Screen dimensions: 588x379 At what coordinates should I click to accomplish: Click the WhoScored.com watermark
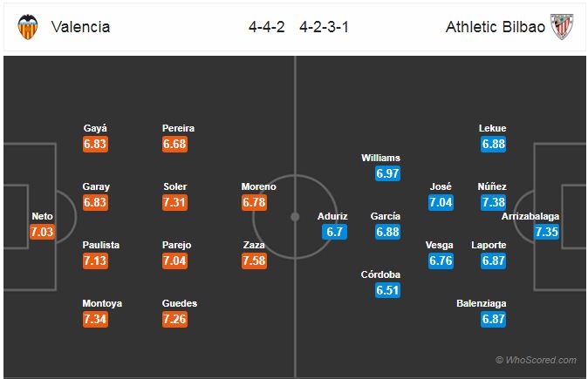click(536, 361)
